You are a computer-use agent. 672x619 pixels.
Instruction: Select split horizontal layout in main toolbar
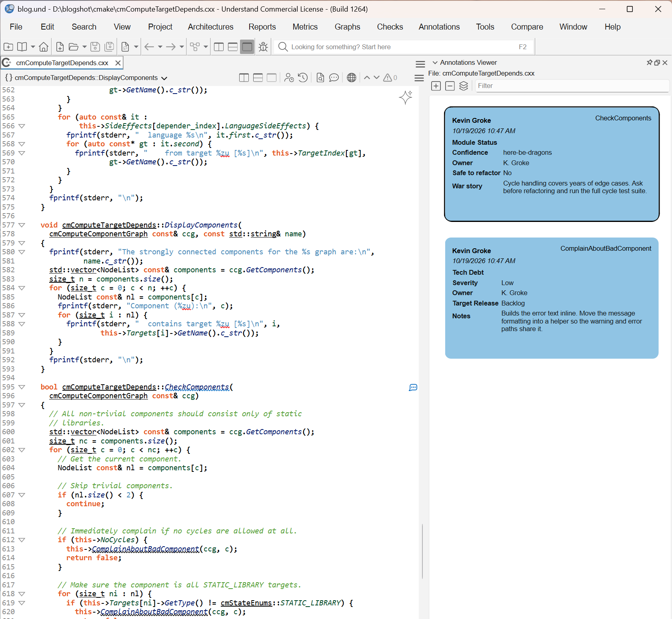(233, 47)
